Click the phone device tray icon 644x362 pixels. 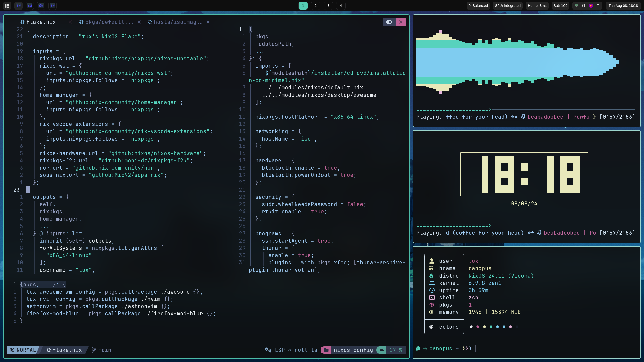click(598, 6)
